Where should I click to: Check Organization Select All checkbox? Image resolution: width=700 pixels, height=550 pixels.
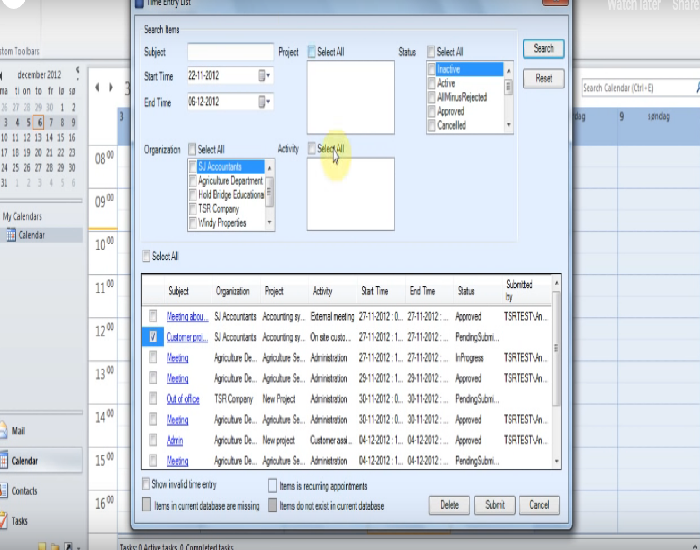[x=192, y=149]
